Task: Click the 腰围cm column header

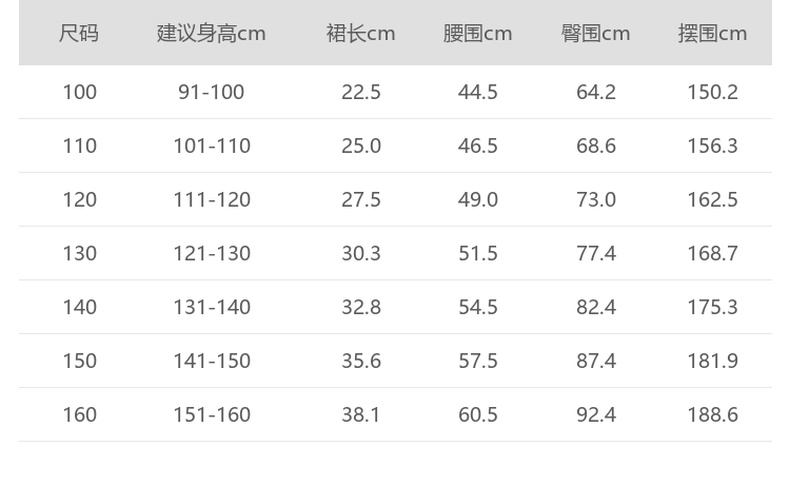Action: click(x=478, y=33)
